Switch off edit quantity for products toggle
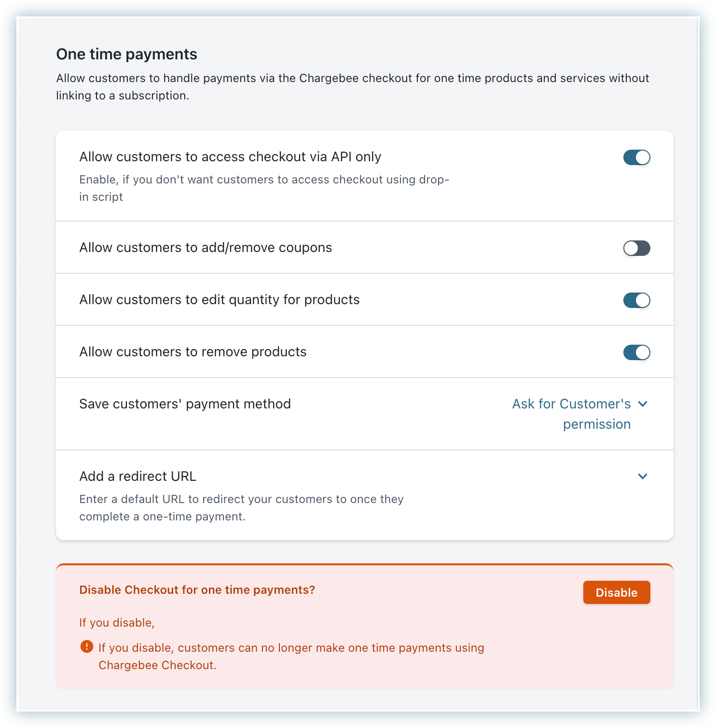Screen dimensions: 716x728 (x=636, y=300)
